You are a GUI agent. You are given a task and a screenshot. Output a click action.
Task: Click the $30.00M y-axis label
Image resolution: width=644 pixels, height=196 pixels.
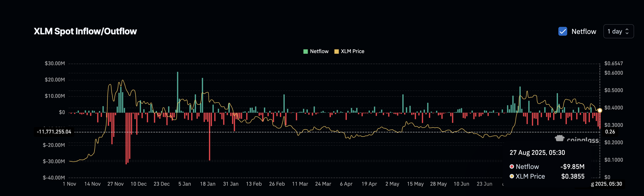click(x=55, y=64)
